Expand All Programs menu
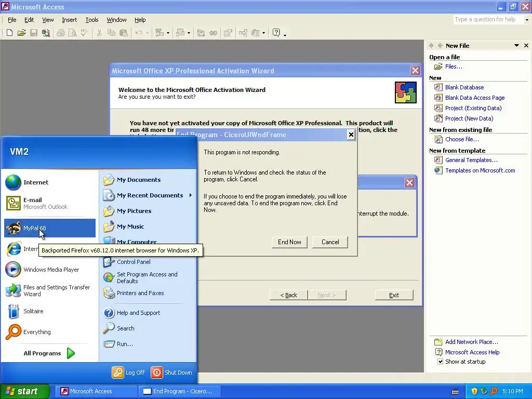The height and width of the screenshot is (399, 532). [50, 353]
